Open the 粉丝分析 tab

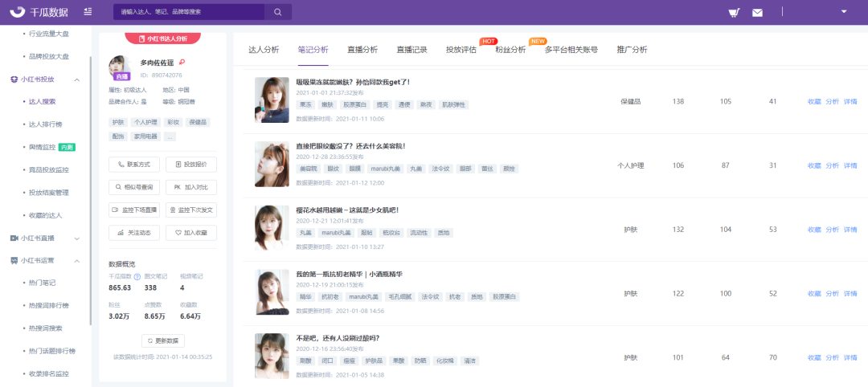click(510, 49)
